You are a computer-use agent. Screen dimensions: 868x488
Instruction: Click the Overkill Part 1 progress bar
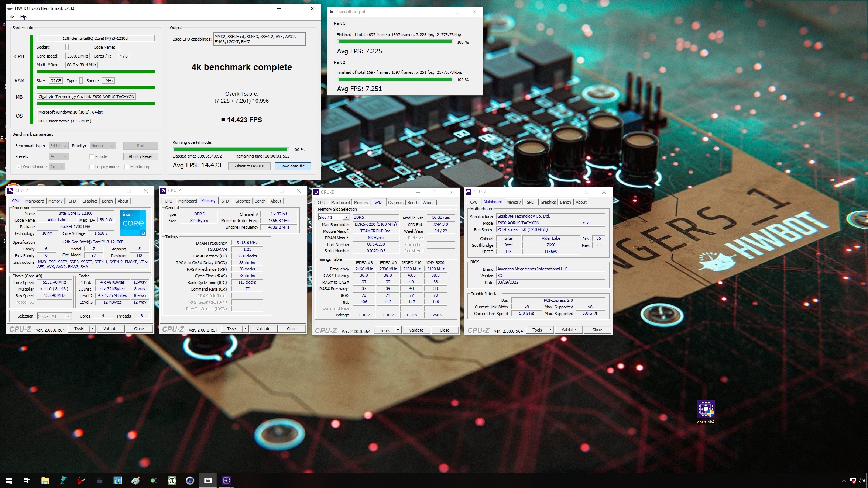(395, 42)
